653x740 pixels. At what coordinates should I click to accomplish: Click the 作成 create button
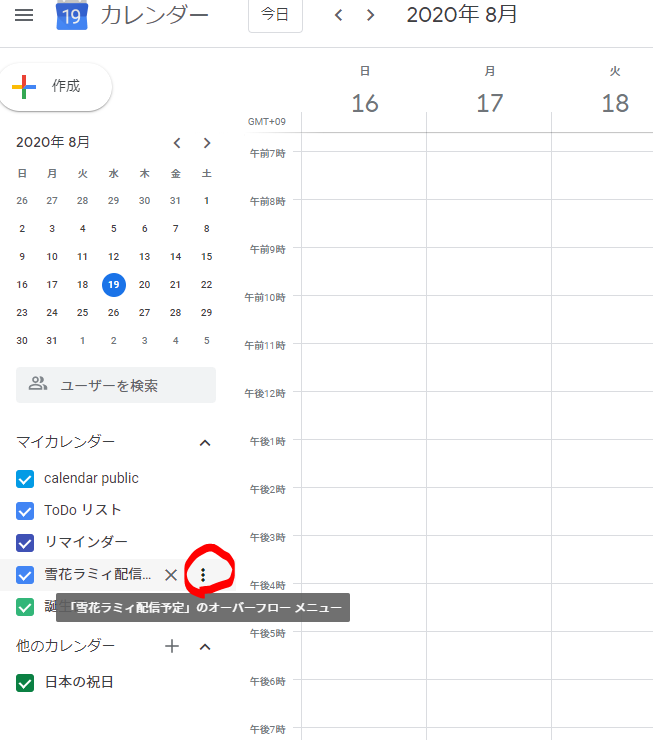coord(55,87)
